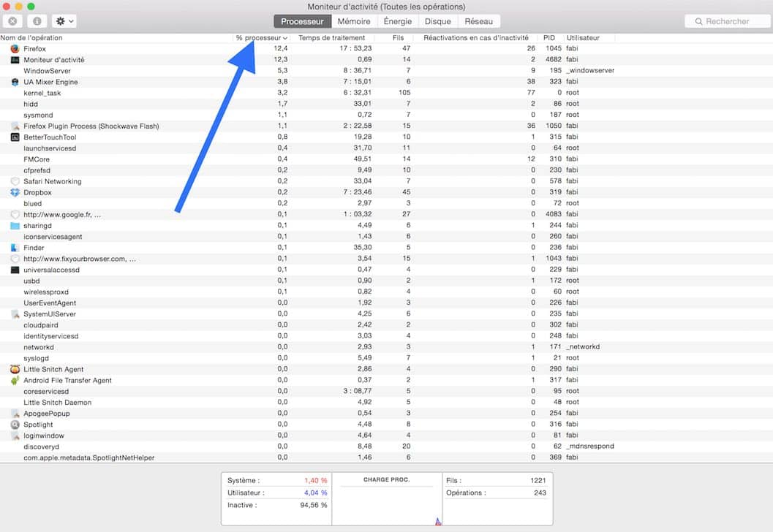773x532 pixels.
Task: Click the SystemUIServer icon
Action: tap(15, 313)
